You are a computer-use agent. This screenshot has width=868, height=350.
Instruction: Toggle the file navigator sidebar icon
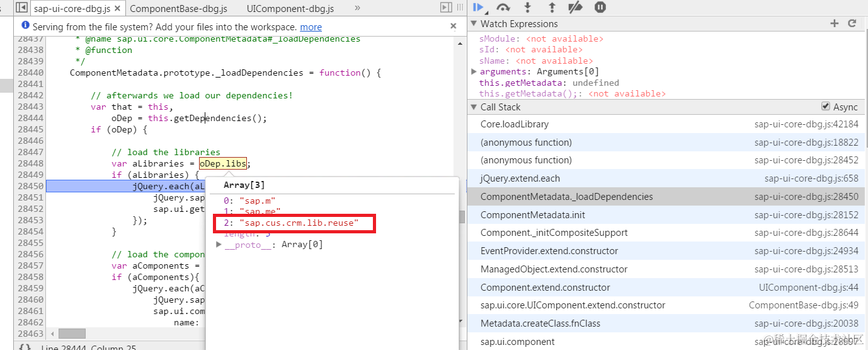click(x=21, y=8)
